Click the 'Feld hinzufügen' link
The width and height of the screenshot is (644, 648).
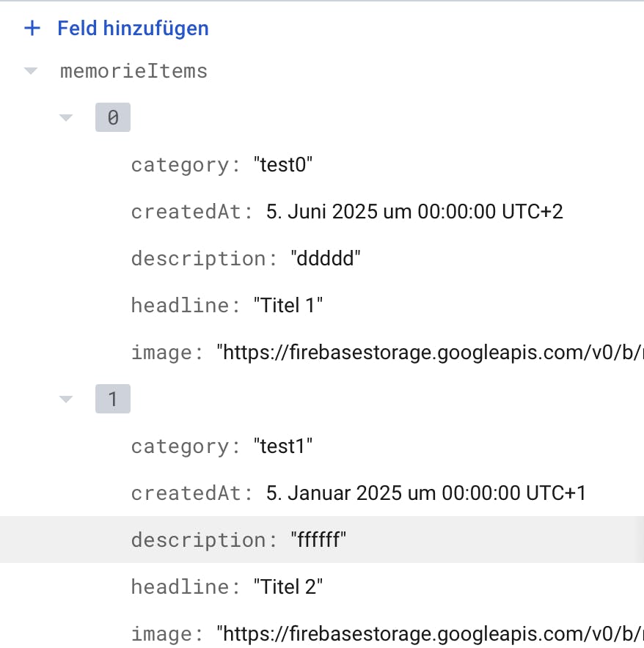coord(133,29)
